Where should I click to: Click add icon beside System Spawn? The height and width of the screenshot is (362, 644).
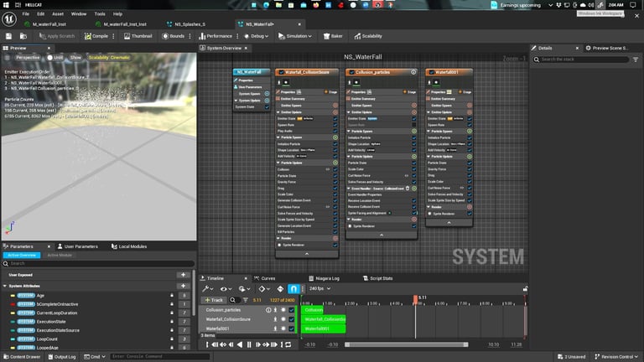pyautogui.click(x=267, y=94)
